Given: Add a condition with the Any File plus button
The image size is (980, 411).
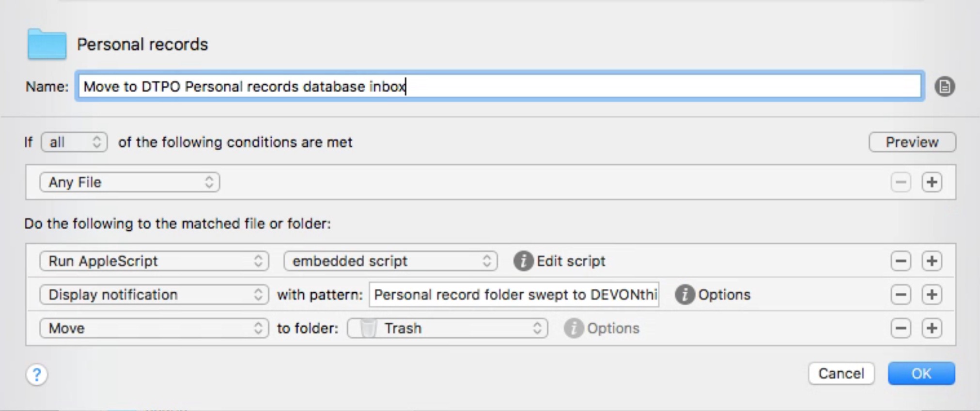Looking at the screenshot, I should [x=932, y=182].
